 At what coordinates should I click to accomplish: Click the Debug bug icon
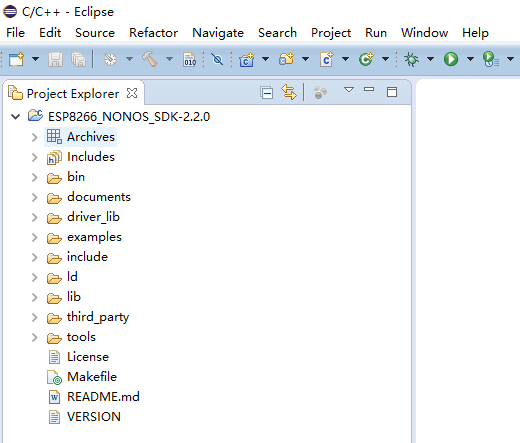point(411,59)
